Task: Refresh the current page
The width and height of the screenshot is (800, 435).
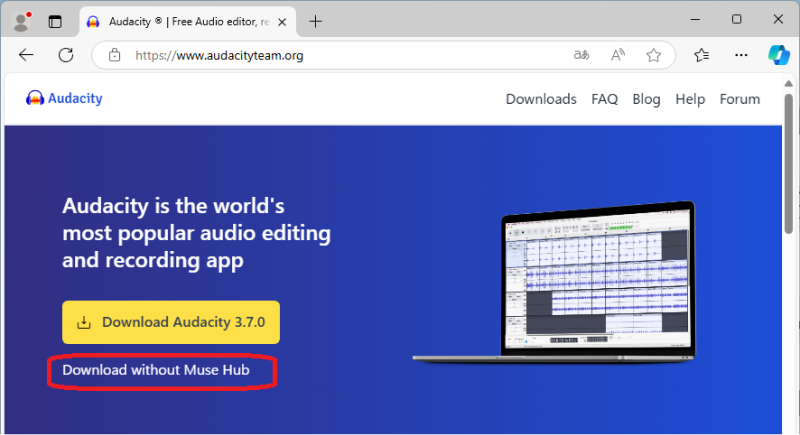Action: (66, 55)
